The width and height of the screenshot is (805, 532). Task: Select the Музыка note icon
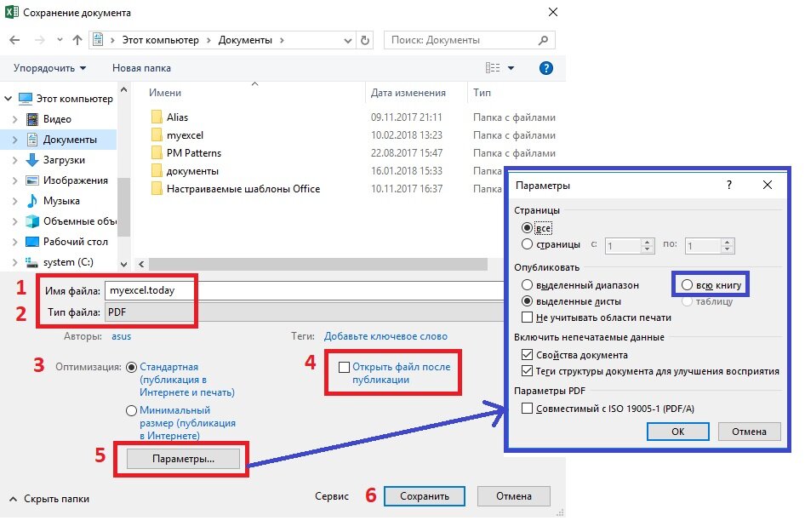coord(31,201)
